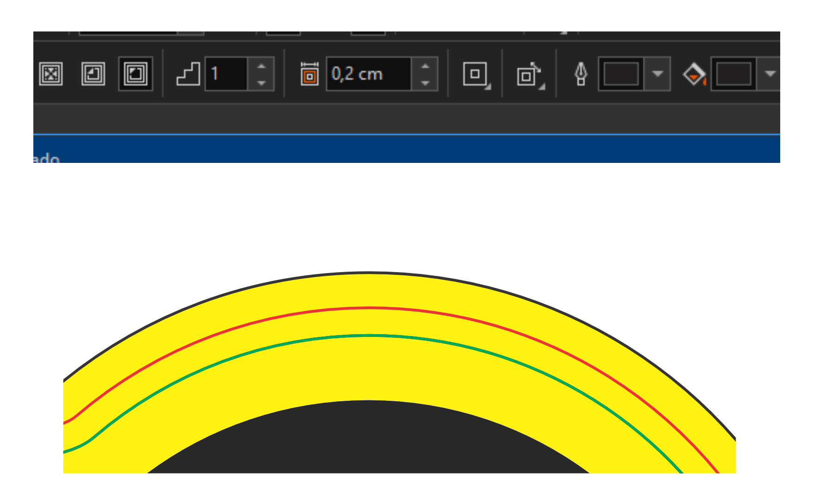The width and height of the screenshot is (814, 504).
Task: Click the outline pen nib icon
Action: (581, 74)
